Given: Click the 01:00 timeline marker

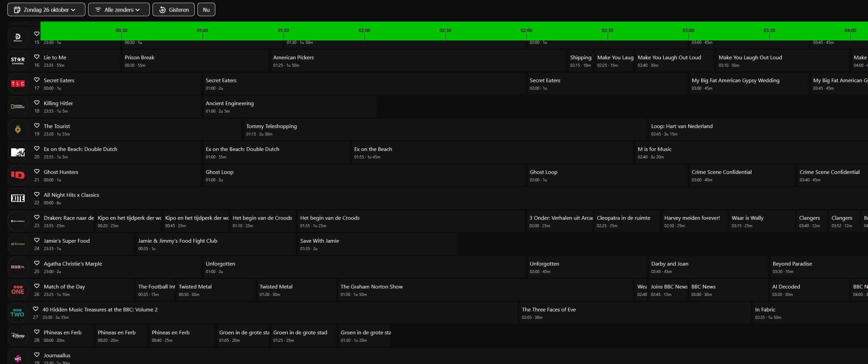Looking at the screenshot, I should coord(202,31).
